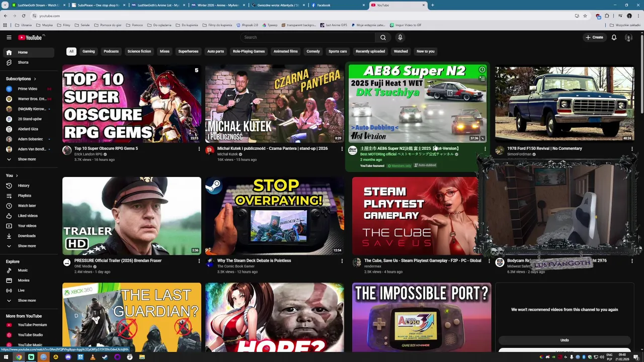644x362 pixels.
Task: Select the Podcasts filter chip
Action: tap(111, 51)
